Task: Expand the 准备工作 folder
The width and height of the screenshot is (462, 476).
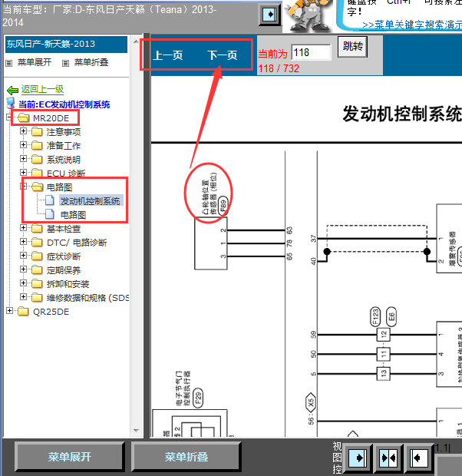Action: point(23,145)
